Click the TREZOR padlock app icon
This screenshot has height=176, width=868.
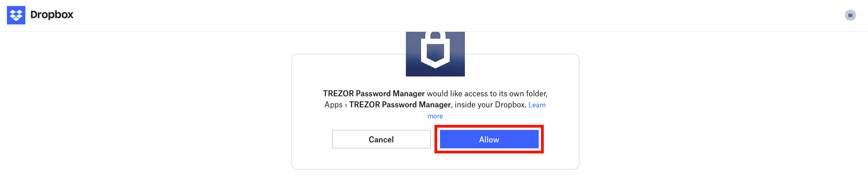pyautogui.click(x=435, y=54)
